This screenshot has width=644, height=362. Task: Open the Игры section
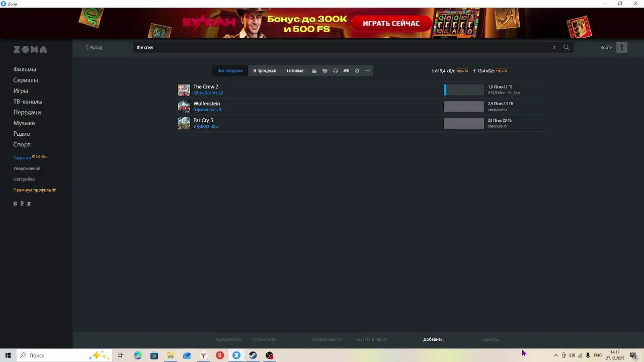point(21,91)
